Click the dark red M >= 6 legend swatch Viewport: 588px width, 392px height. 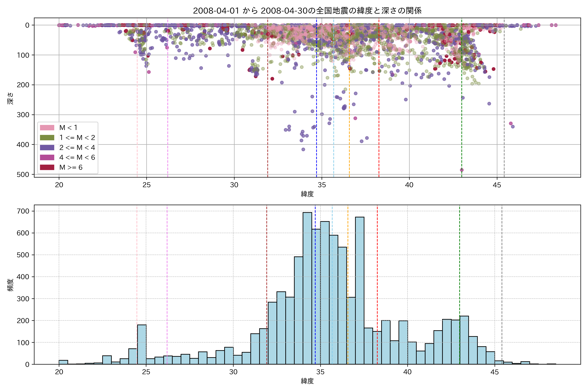point(47,167)
